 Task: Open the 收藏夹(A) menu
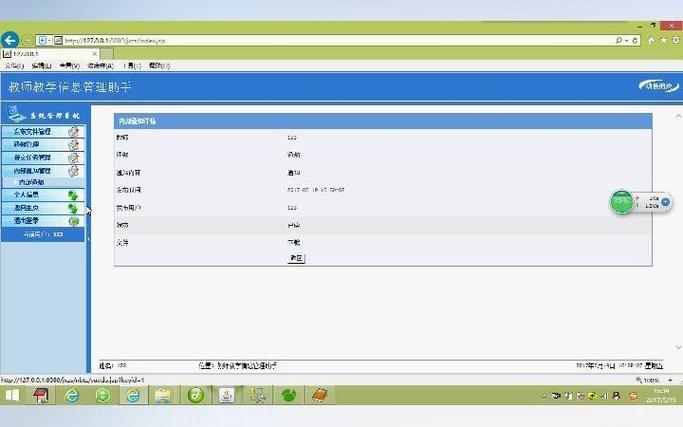click(100, 66)
